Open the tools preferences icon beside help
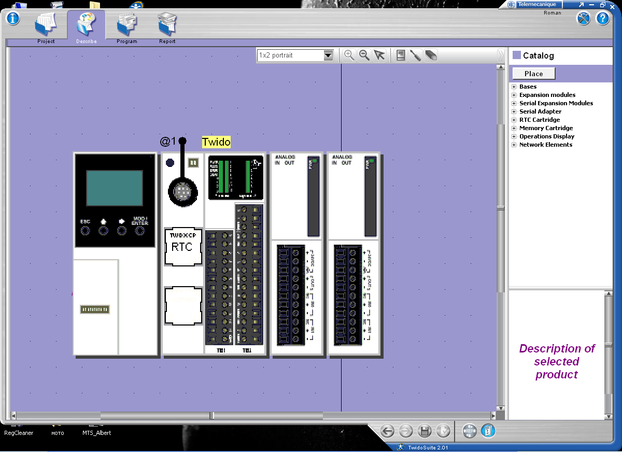This screenshot has height=452, width=622. pyautogui.click(x=584, y=18)
